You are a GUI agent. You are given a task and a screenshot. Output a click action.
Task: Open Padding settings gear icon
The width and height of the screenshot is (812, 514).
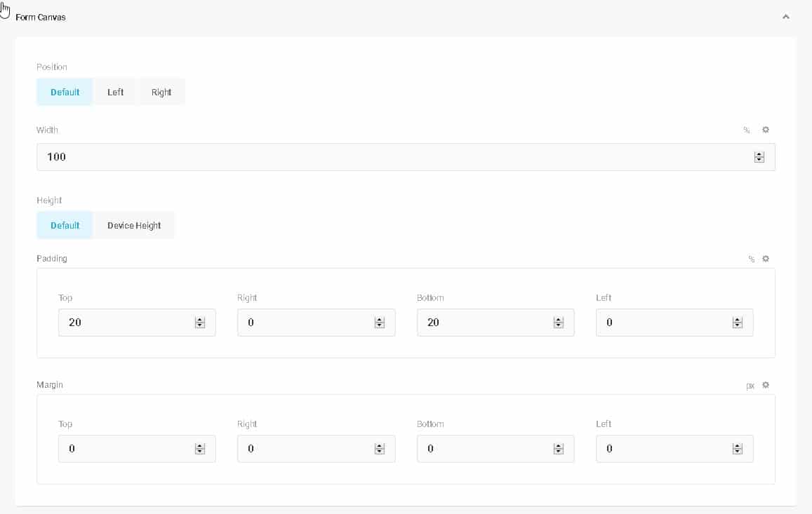pyautogui.click(x=766, y=259)
